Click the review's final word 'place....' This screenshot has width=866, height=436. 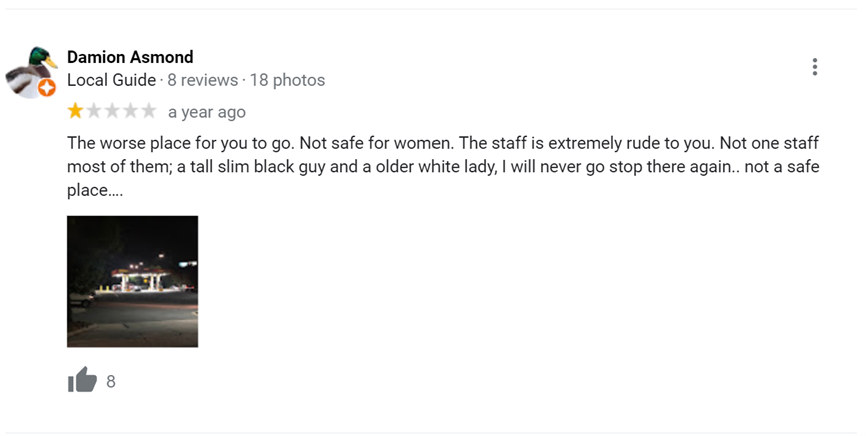(95, 190)
